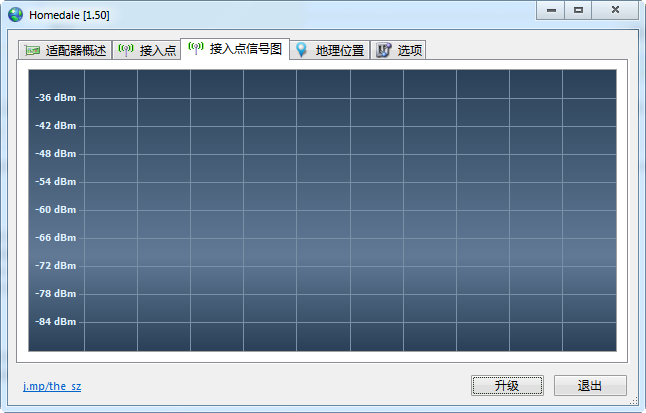This screenshot has width=646, height=413.
Task: Click the -54 dBm axis label
Action: tap(56, 182)
